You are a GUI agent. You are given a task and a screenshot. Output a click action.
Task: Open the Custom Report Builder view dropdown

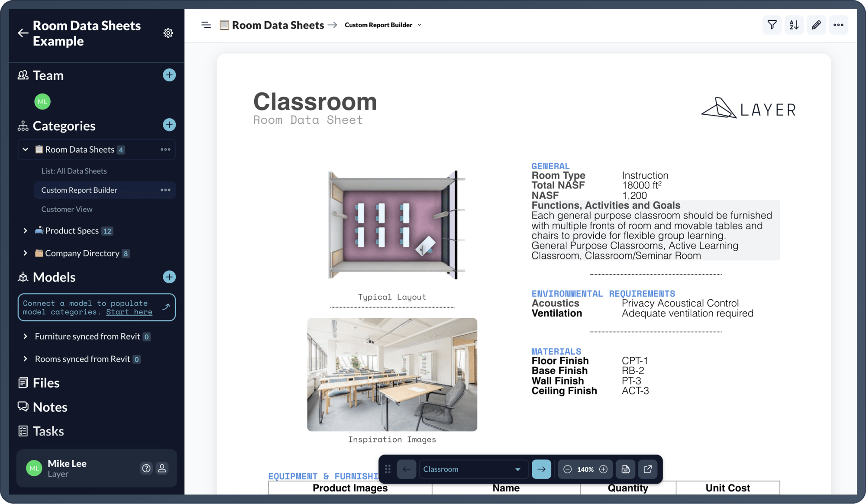click(383, 25)
